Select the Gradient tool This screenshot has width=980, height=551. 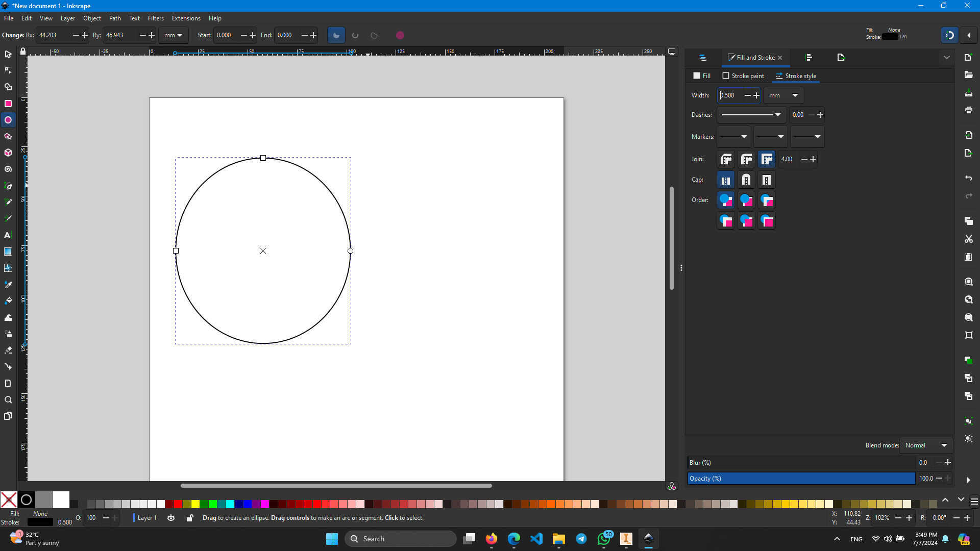pyautogui.click(x=8, y=252)
